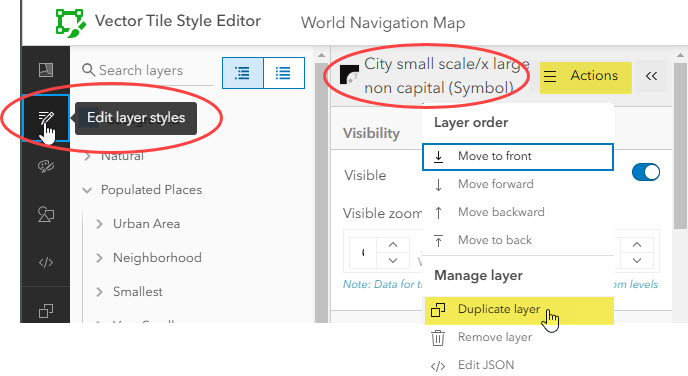Click the Duplicate layer squares icon
The image size is (688, 376).
point(438,310)
